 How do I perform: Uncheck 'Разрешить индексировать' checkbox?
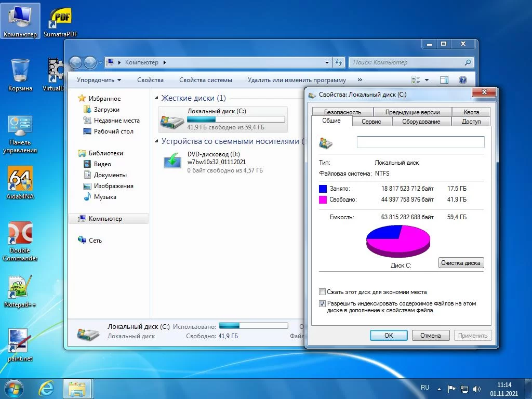click(x=323, y=303)
